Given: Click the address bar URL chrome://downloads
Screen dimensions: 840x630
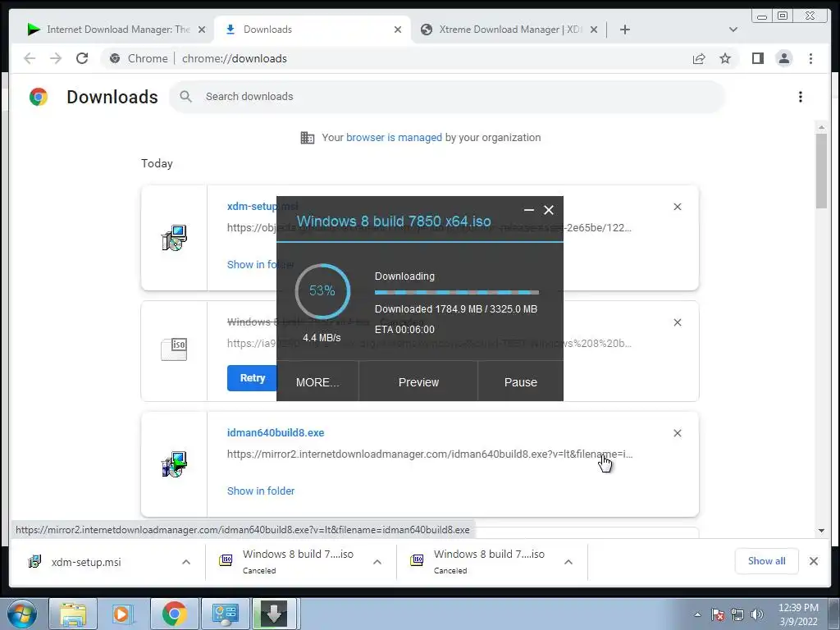Looking at the screenshot, I should pos(235,58).
